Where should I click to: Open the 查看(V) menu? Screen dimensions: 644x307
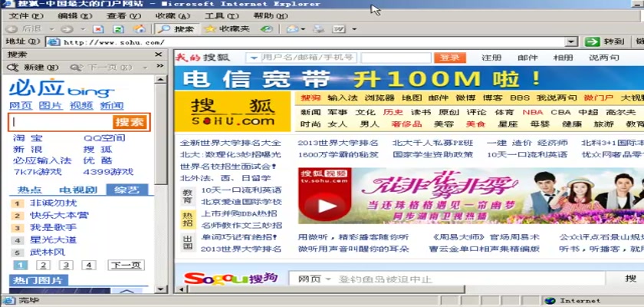(123, 16)
